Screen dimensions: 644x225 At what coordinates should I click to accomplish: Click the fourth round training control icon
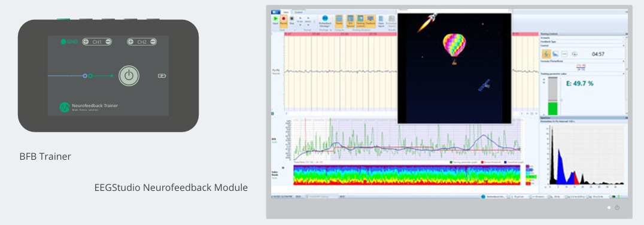coord(575,54)
